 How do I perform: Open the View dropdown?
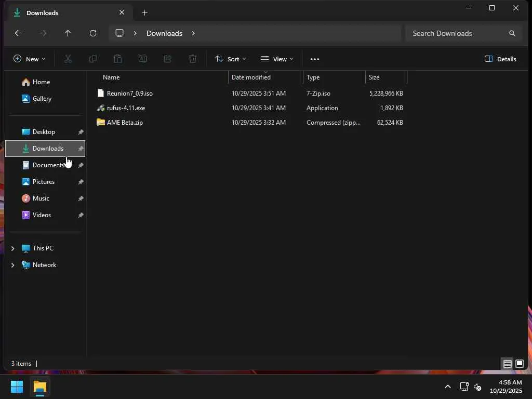point(277,59)
